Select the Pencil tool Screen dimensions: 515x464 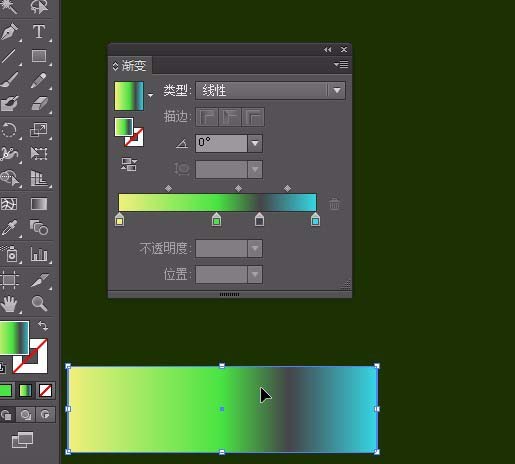39,80
